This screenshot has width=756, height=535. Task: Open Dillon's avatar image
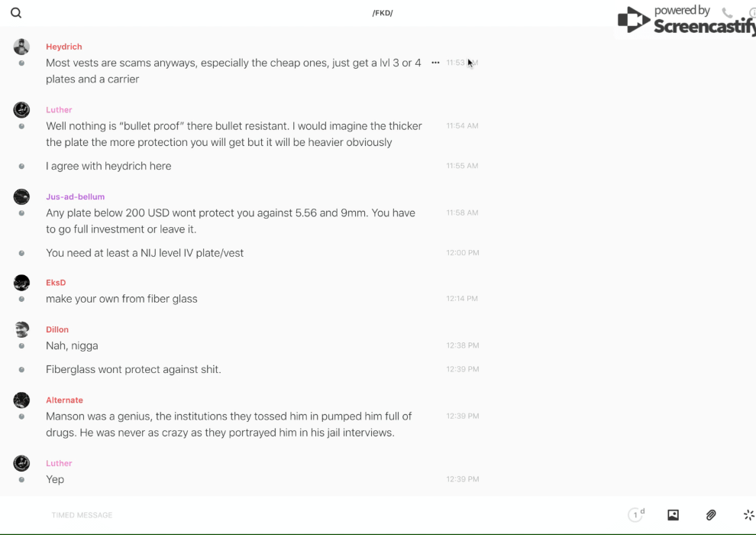tap(21, 329)
